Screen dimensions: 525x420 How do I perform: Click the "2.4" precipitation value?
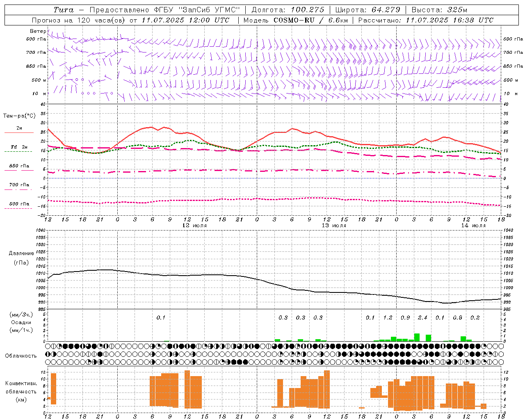coord(422,317)
